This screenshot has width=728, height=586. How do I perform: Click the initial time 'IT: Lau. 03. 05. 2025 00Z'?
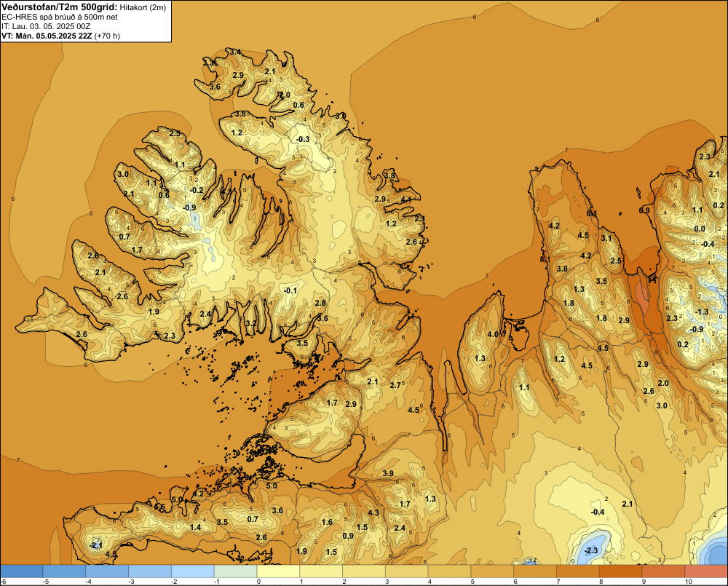(x=47, y=26)
